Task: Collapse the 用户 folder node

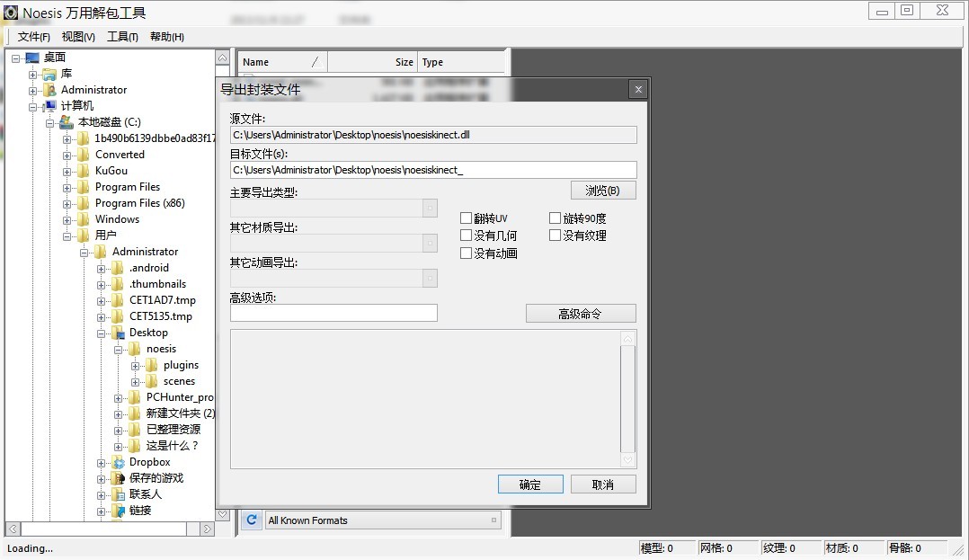Action: (67, 236)
